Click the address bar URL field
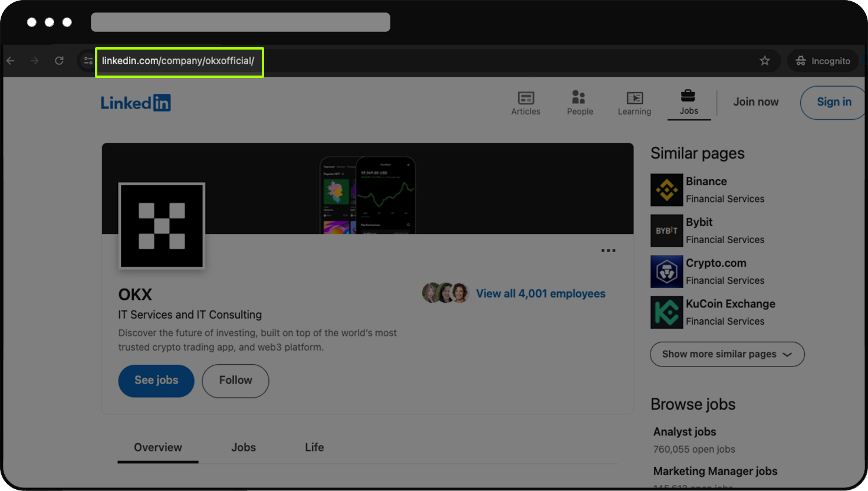This screenshot has height=491, width=868. pyautogui.click(x=178, y=61)
